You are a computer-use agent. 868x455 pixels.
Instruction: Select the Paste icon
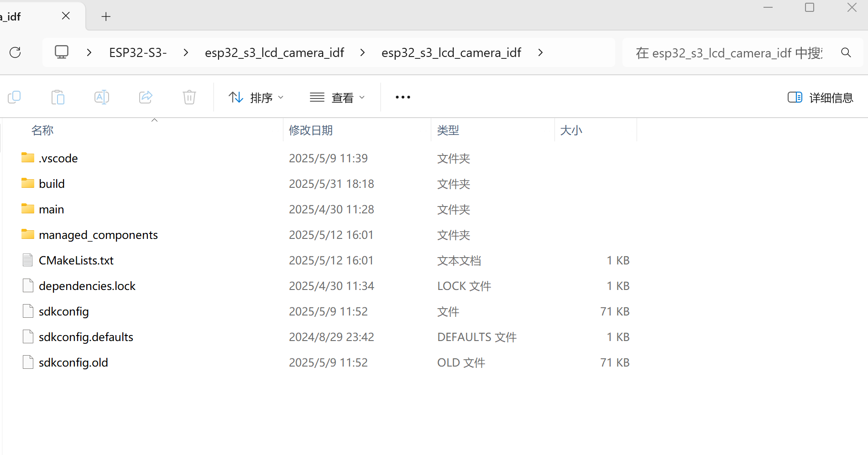pyautogui.click(x=58, y=97)
